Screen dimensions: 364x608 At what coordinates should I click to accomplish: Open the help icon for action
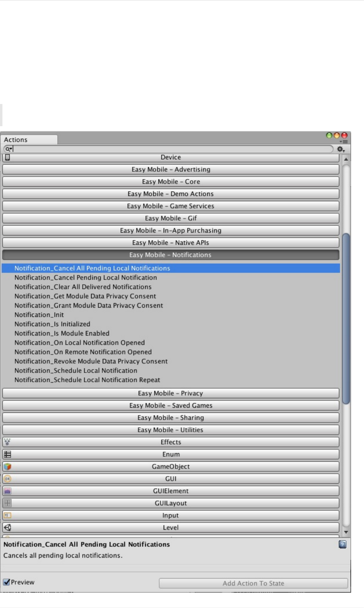pos(343,545)
